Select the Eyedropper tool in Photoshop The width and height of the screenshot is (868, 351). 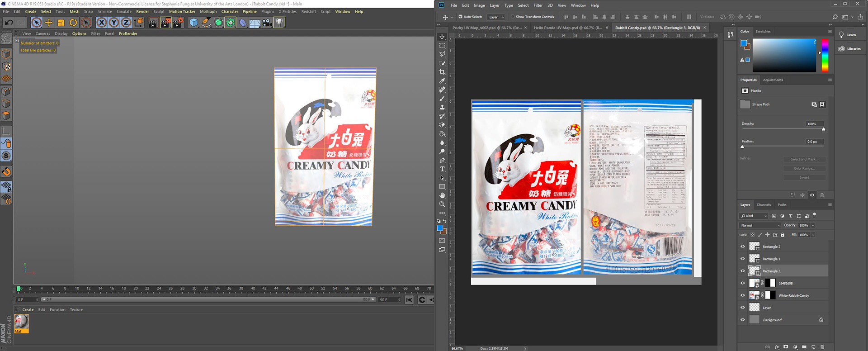442,81
